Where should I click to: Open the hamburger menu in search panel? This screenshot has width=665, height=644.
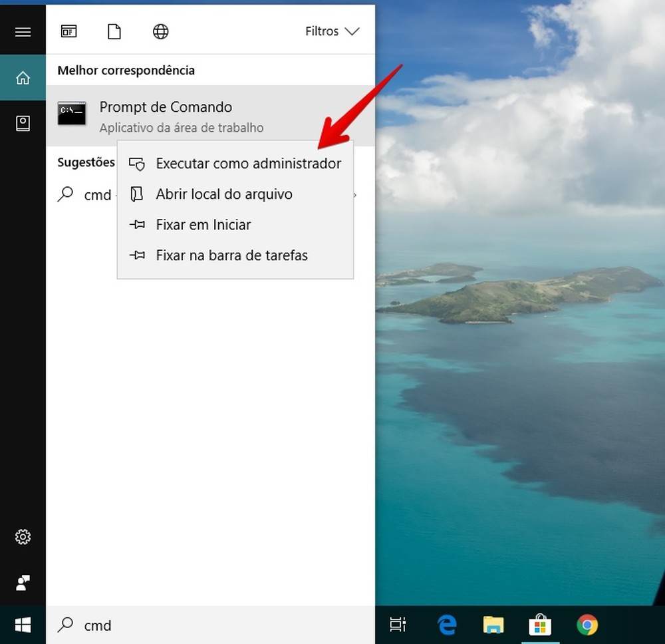tap(23, 32)
